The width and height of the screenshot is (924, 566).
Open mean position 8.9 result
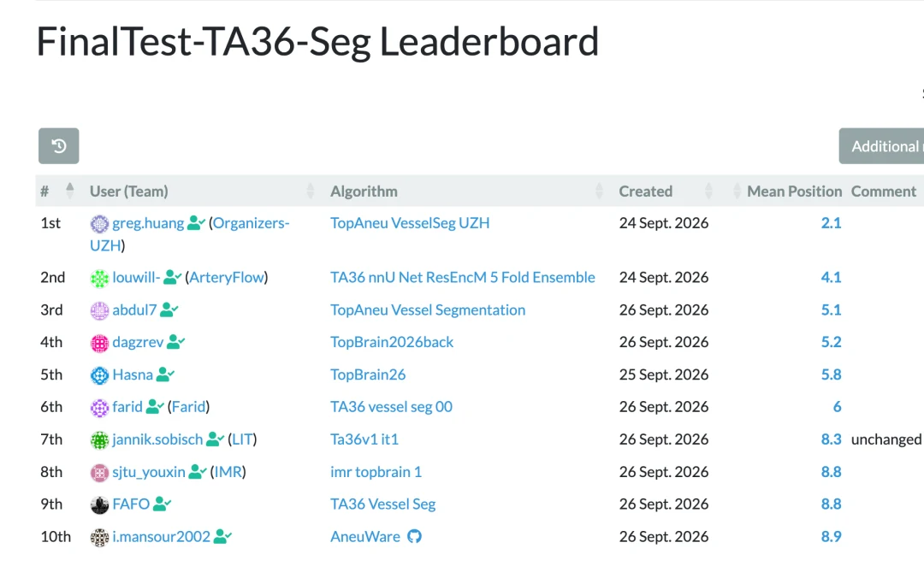pyautogui.click(x=831, y=537)
